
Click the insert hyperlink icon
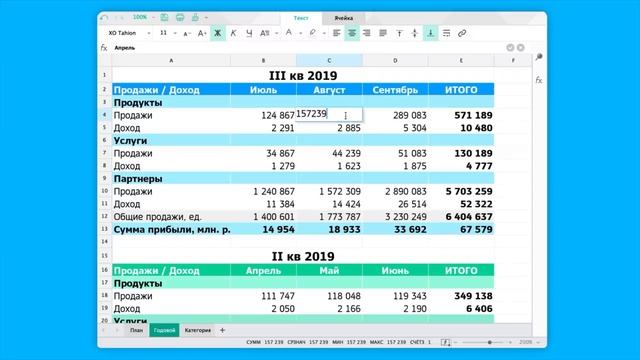click(x=462, y=33)
